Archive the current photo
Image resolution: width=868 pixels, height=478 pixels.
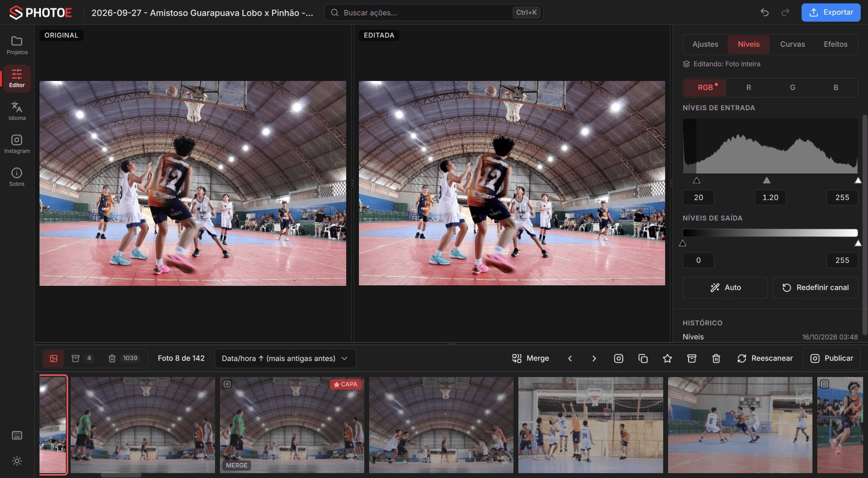pos(691,358)
